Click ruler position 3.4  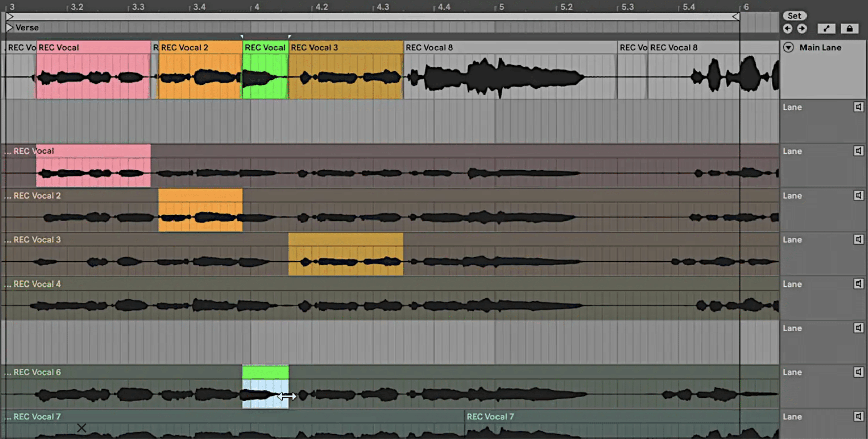click(199, 7)
